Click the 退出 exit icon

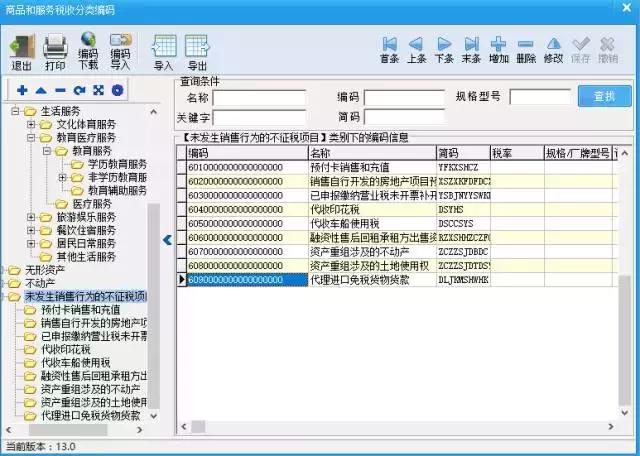(22, 53)
